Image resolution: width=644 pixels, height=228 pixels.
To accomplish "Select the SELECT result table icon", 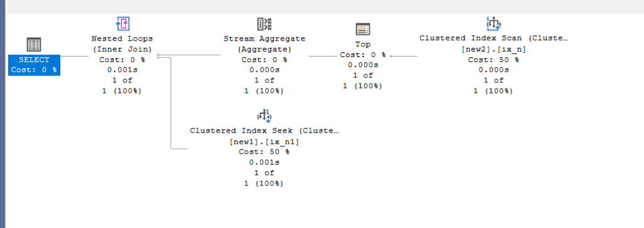I will (34, 45).
